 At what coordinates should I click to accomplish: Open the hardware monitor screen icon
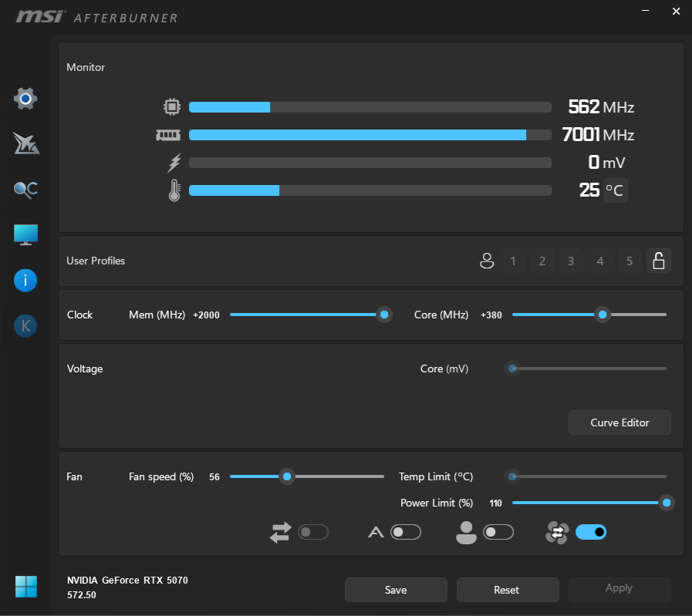click(x=25, y=235)
